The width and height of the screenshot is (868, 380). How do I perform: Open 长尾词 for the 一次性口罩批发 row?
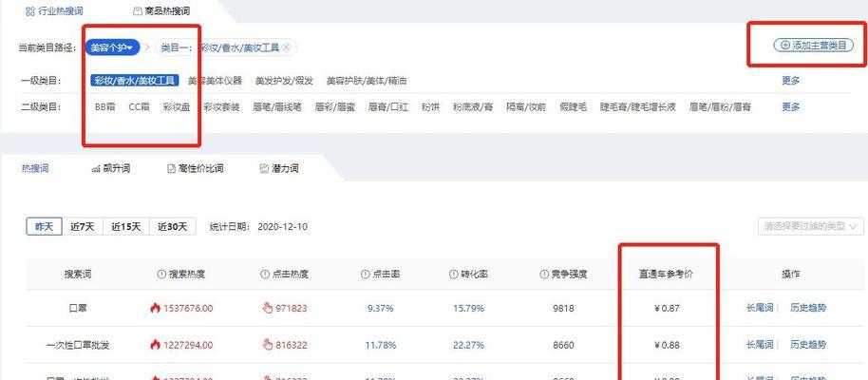click(x=760, y=345)
